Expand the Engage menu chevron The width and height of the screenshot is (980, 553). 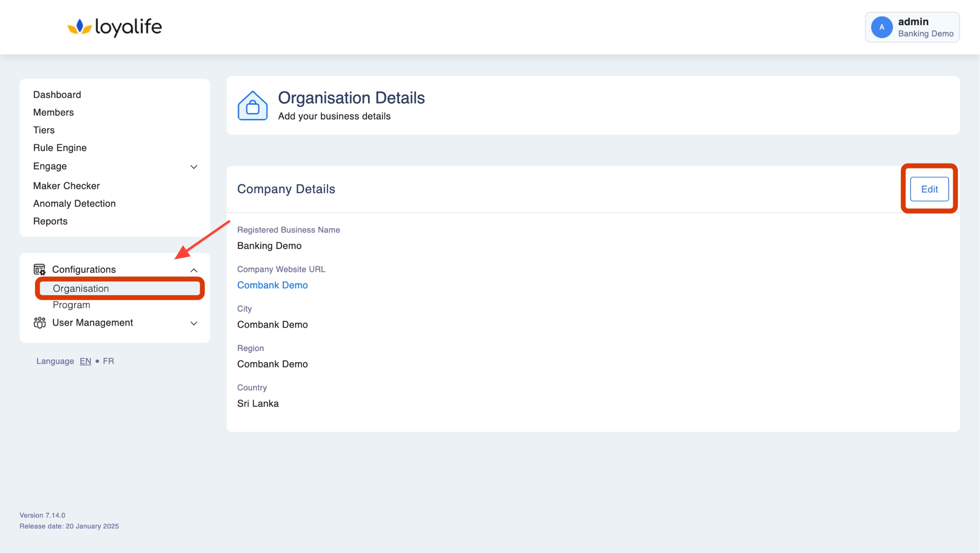194,167
